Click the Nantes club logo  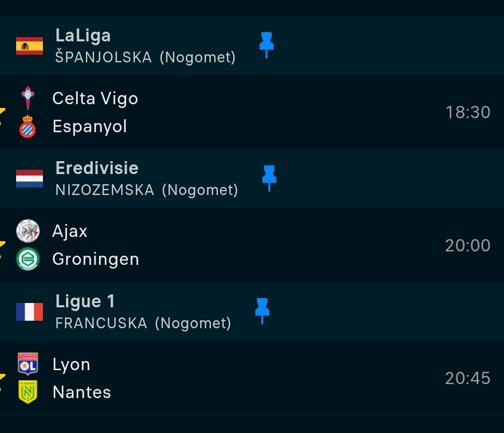(28, 392)
